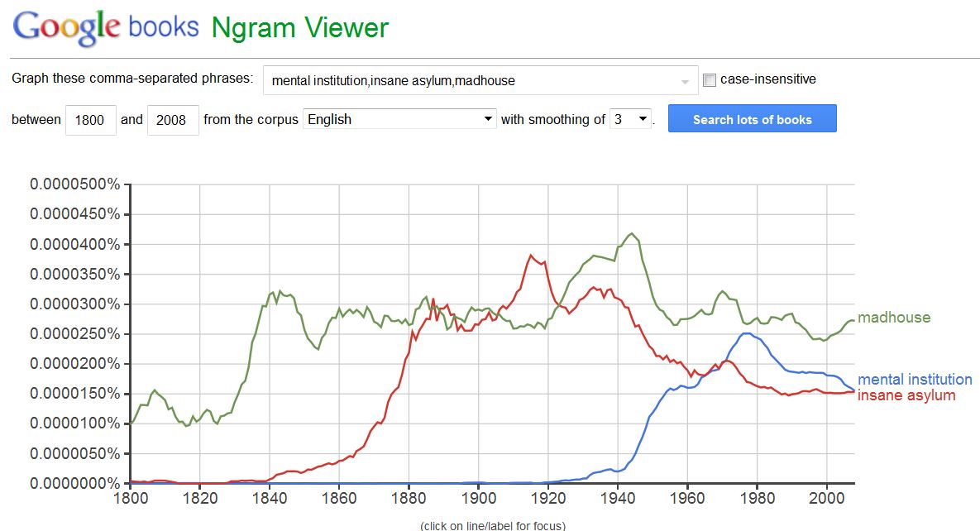
Task: Open the smoothing dropdown set to 3
Action: click(x=631, y=119)
